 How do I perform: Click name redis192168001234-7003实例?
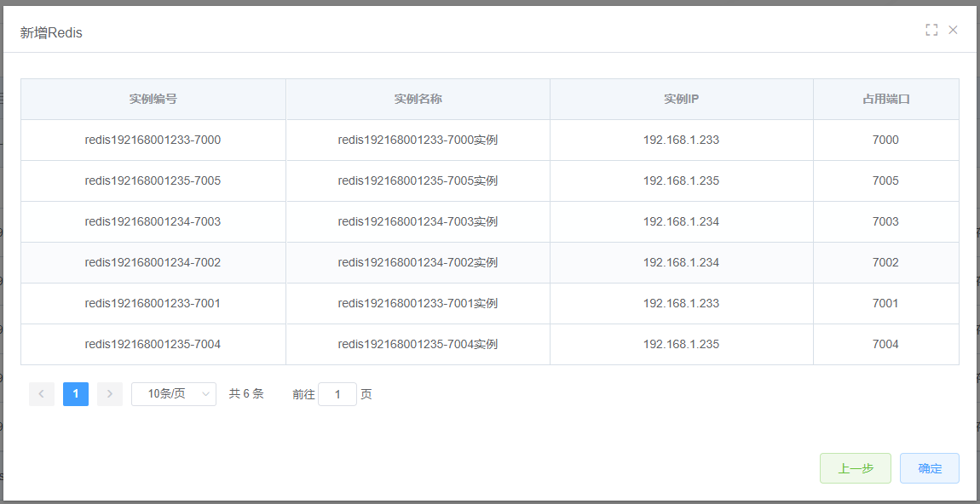[418, 221]
